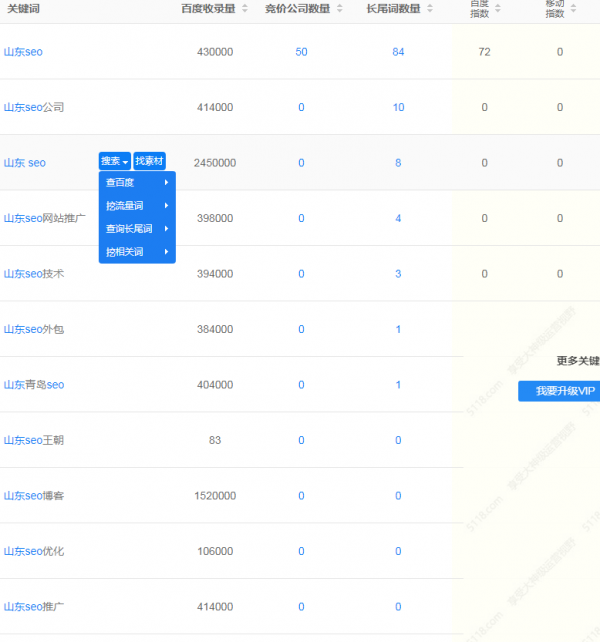Click the 50 bidding companies count
This screenshot has height=642, width=600.
tap(301, 52)
